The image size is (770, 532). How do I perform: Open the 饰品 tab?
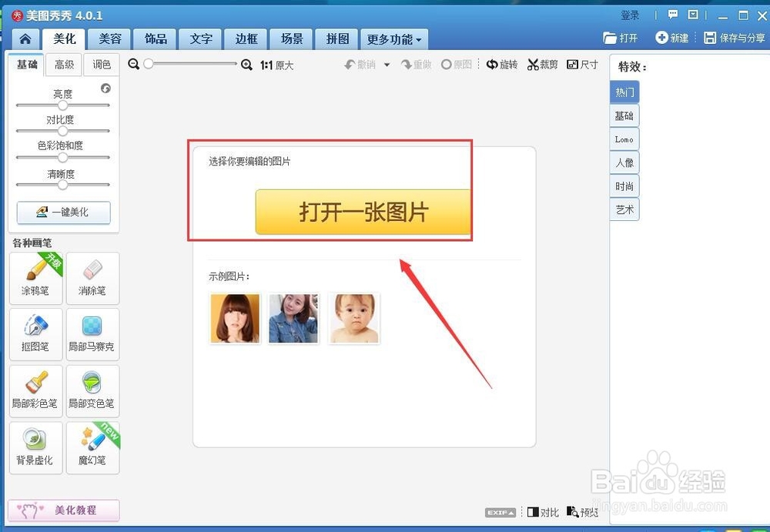[156, 38]
